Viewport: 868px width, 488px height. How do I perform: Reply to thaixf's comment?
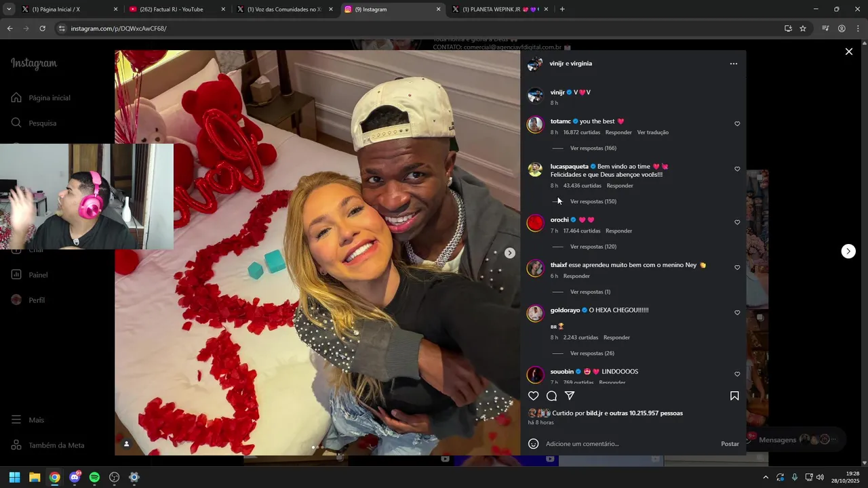576,276
